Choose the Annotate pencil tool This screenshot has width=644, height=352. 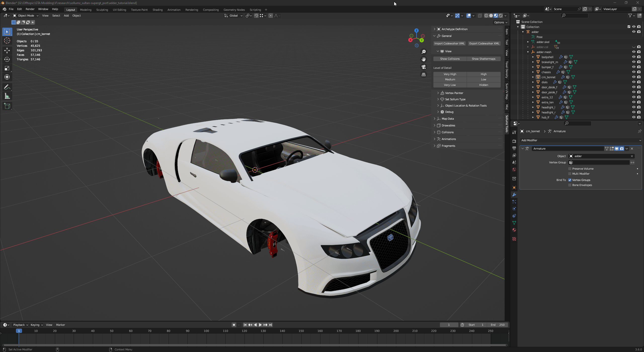point(7,87)
